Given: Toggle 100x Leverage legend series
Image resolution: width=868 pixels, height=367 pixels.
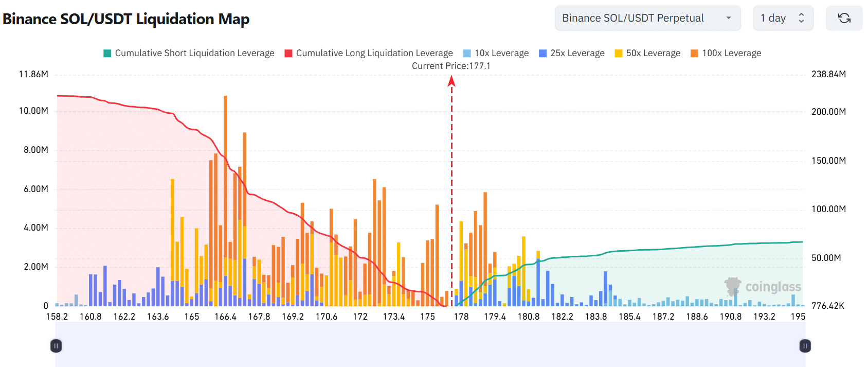Looking at the screenshot, I should (726, 53).
